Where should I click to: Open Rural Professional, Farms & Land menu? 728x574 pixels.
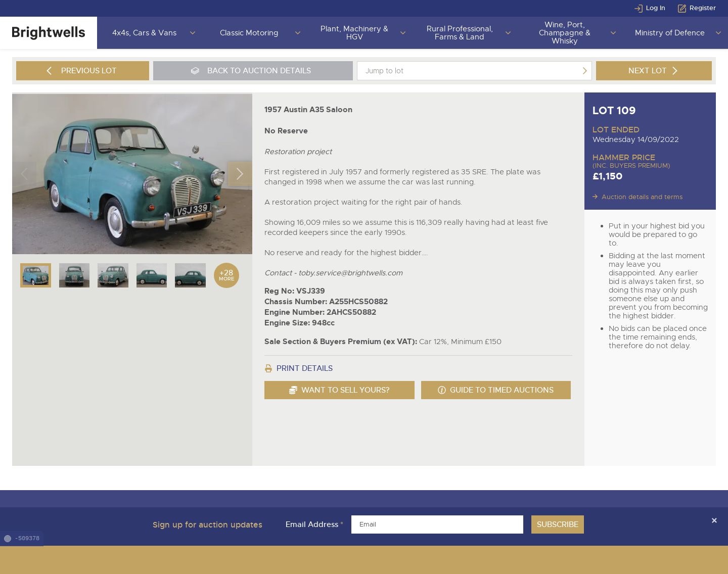click(x=460, y=33)
